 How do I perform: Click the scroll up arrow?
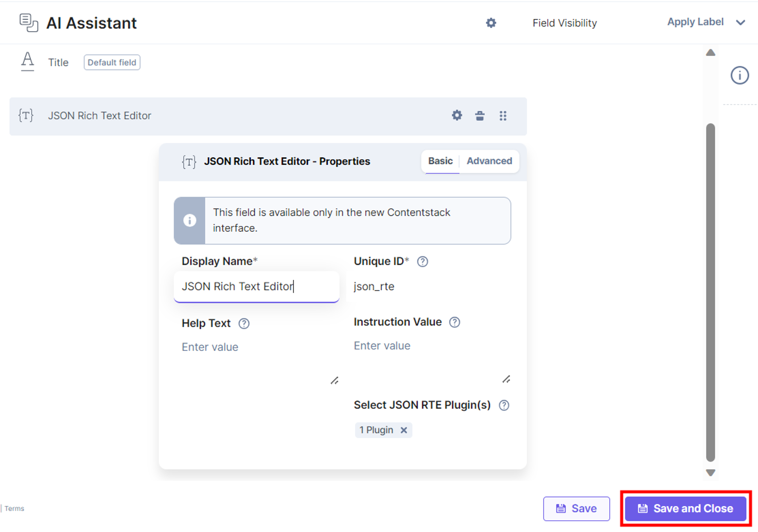[710, 53]
